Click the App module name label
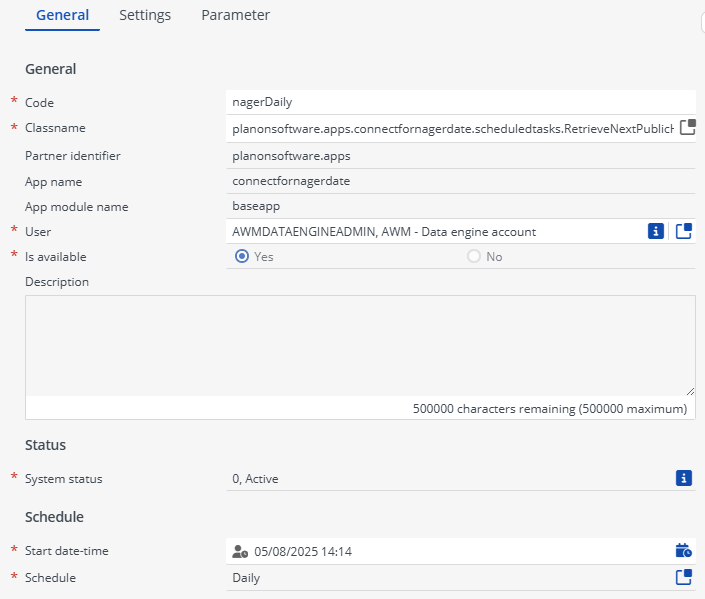This screenshot has width=705, height=599. click(77, 207)
